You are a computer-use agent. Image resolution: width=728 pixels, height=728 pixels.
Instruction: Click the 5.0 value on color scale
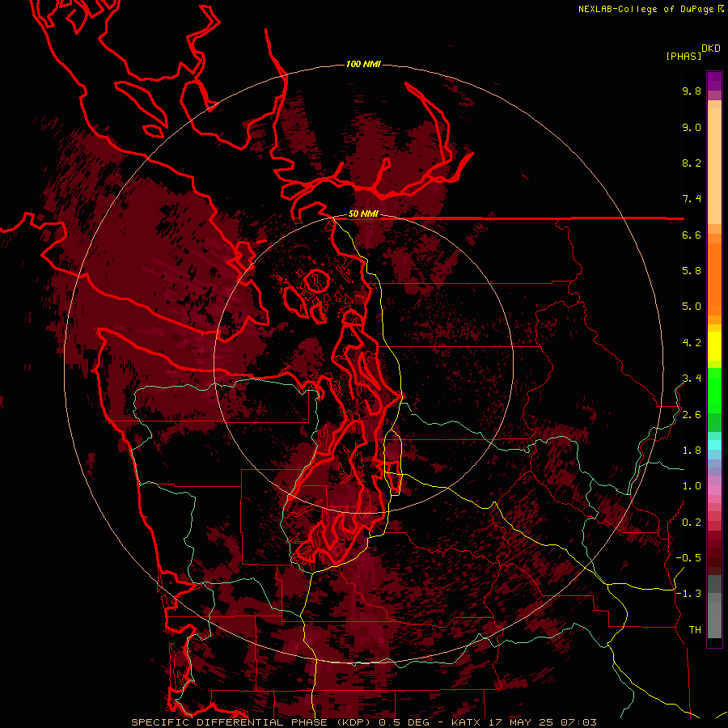692,307
